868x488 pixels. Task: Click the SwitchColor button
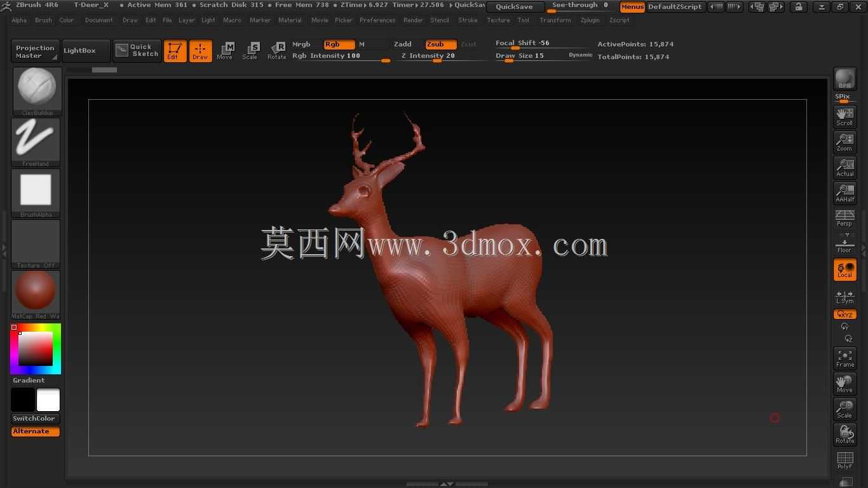point(36,418)
